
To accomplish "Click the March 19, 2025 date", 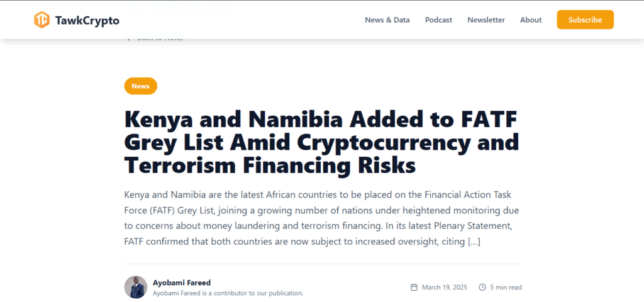I will pos(444,288).
